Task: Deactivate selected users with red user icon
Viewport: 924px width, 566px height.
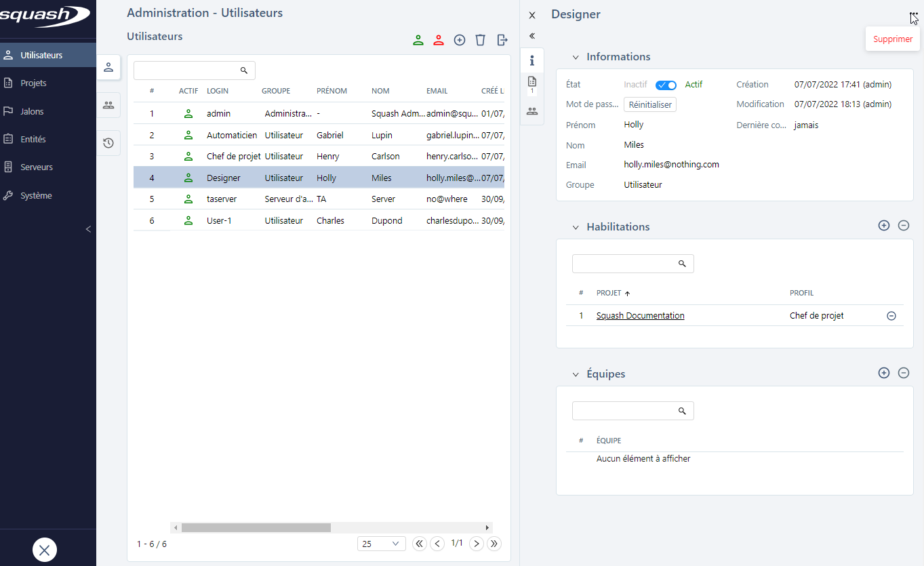Action: coord(439,40)
